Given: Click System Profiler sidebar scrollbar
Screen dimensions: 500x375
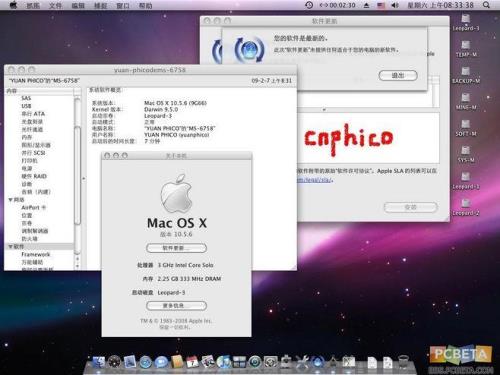Looking at the screenshot, I should (77, 175).
